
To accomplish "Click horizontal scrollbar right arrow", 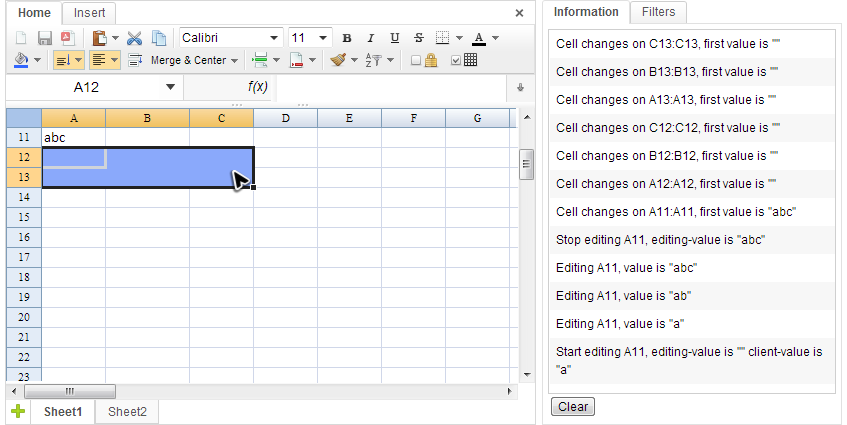I will (x=509, y=391).
